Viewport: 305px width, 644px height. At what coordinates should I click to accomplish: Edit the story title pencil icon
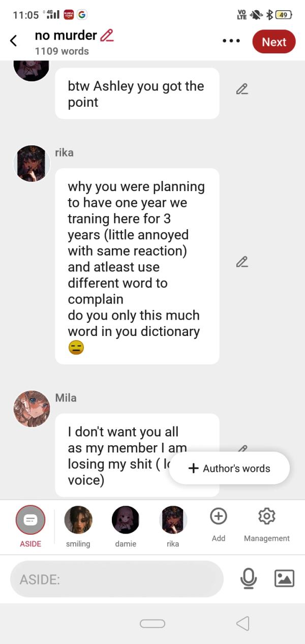(107, 36)
